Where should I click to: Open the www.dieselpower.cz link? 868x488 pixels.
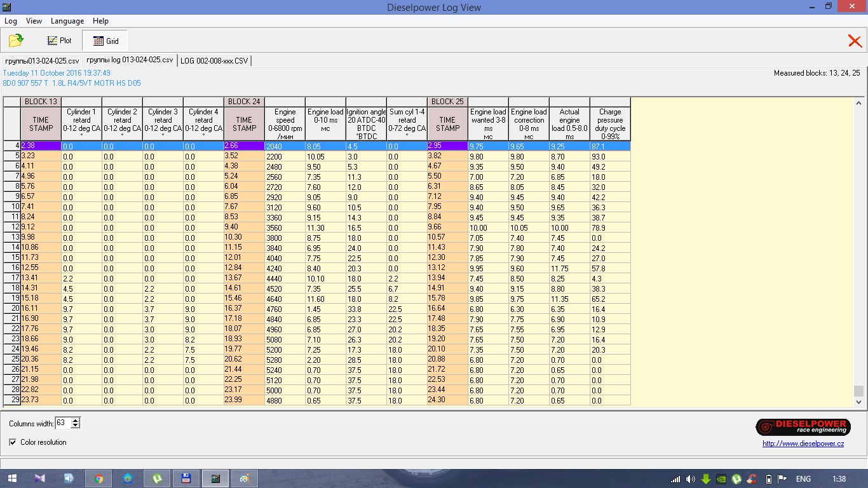click(803, 444)
